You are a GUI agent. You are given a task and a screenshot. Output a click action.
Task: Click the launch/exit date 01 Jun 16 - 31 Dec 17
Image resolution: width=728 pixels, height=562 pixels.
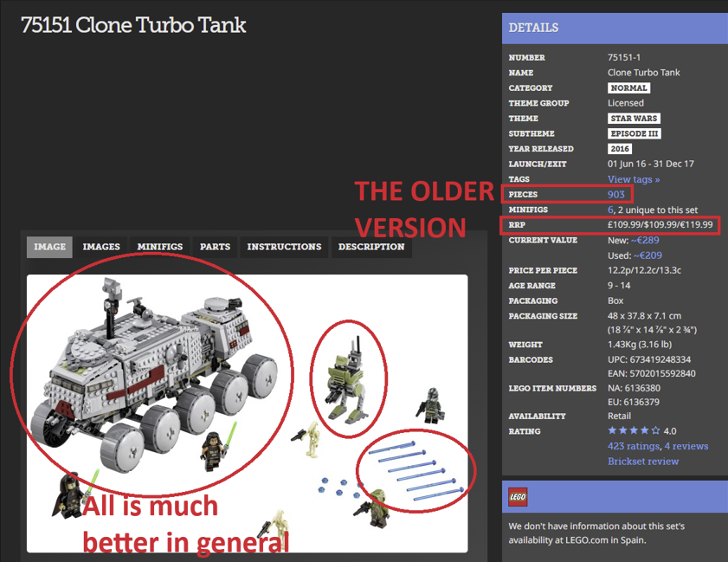650,164
